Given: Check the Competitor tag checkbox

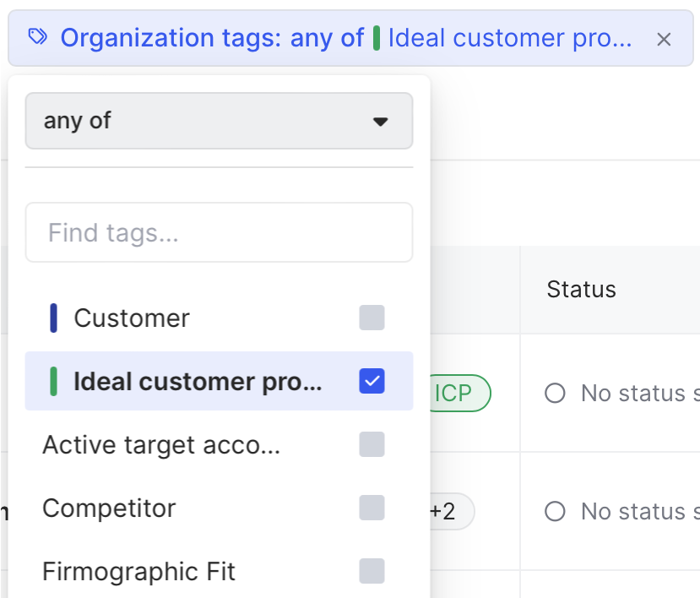Looking at the screenshot, I should [x=372, y=508].
